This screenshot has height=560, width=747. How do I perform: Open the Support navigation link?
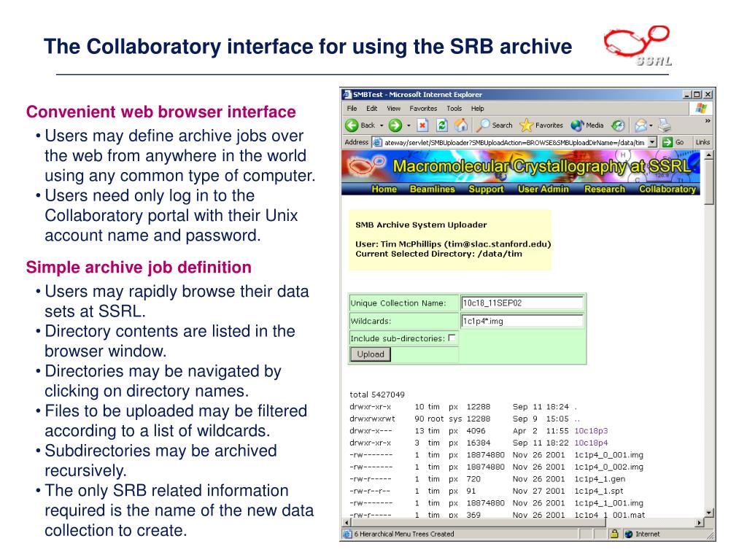(486, 189)
